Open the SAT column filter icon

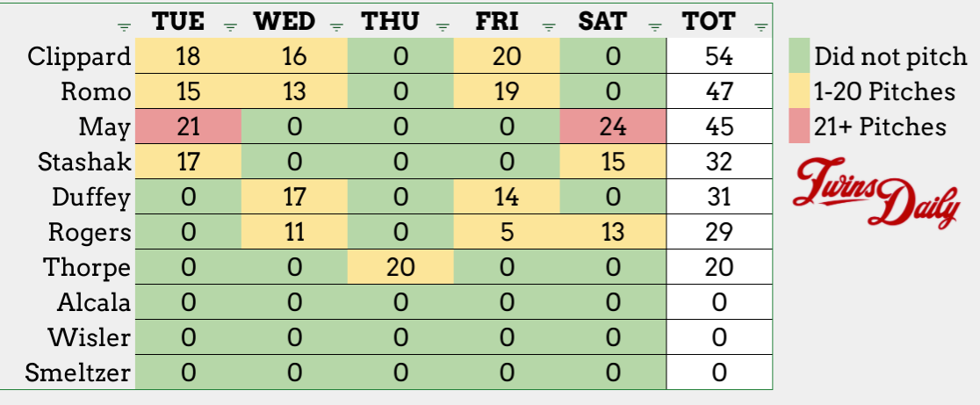(x=655, y=27)
